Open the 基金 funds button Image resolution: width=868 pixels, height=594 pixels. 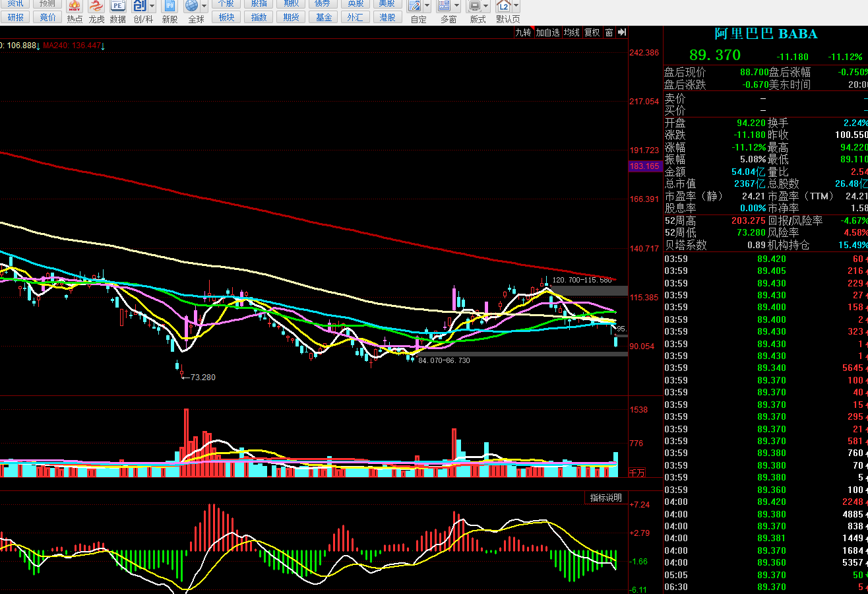[x=324, y=18]
